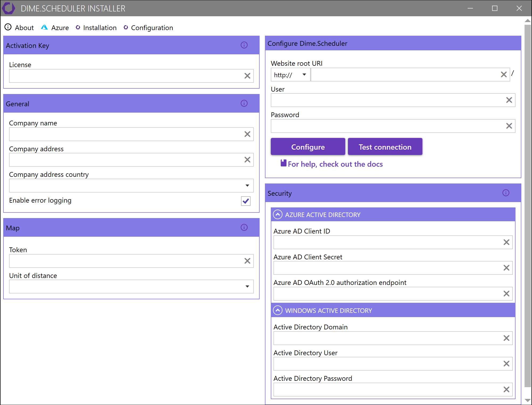This screenshot has height=405, width=532.
Task: Open the http:// protocol dropdown
Action: tap(290, 75)
